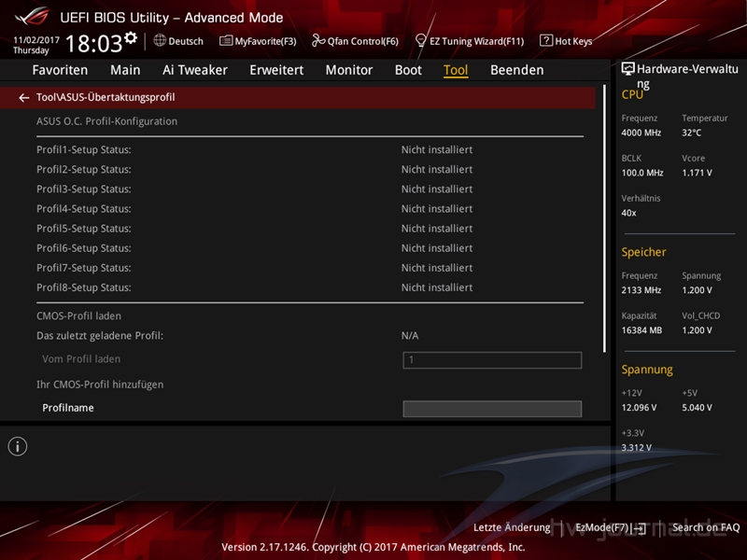Click the memory frequency 2133 MHz

(641, 290)
